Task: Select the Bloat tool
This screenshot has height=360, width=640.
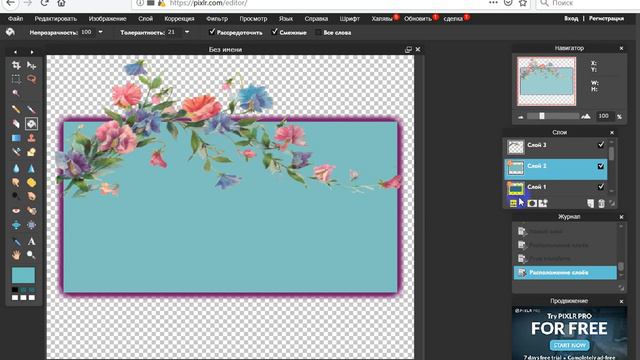Action: pos(16,225)
